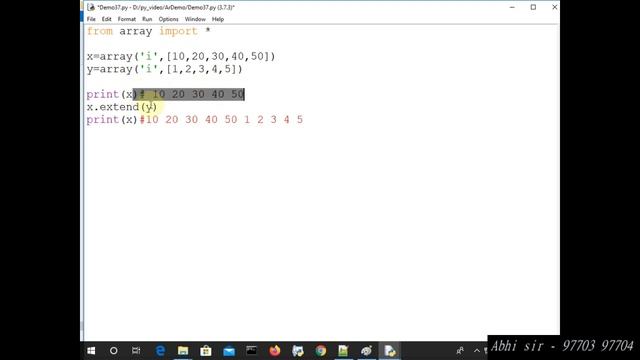Maximize the Demo37.py window
This screenshot has width=640, height=360.
[533, 7]
